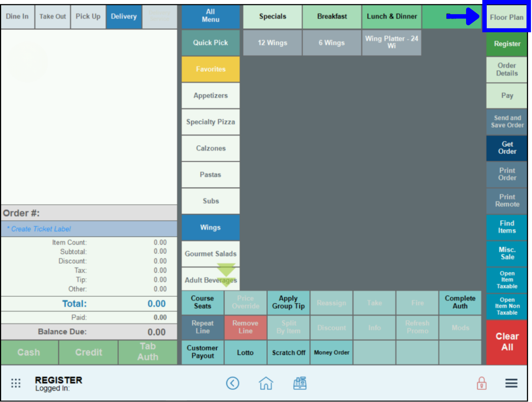Open the Specials menu tab
The width and height of the screenshot is (532, 402).
tap(272, 16)
